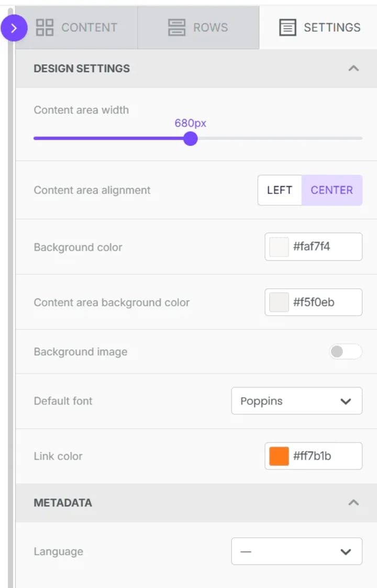Click the Metadata section header label
This screenshot has height=588, width=377.
click(63, 503)
